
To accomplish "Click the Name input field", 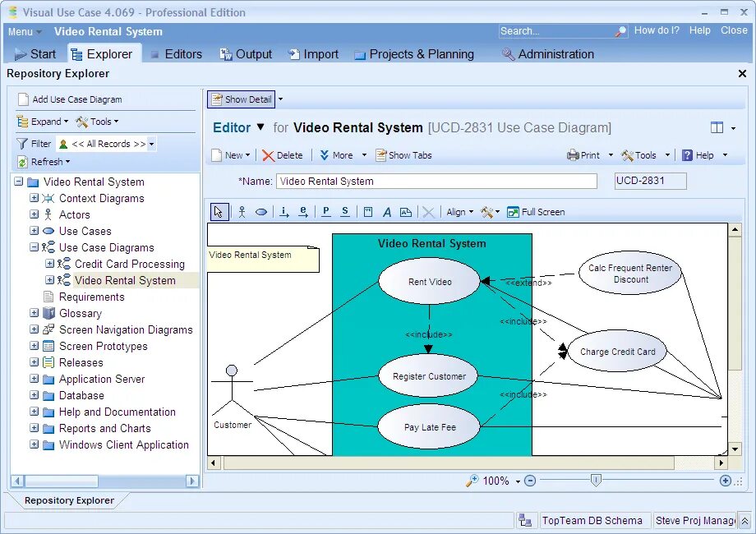I will pyautogui.click(x=436, y=182).
